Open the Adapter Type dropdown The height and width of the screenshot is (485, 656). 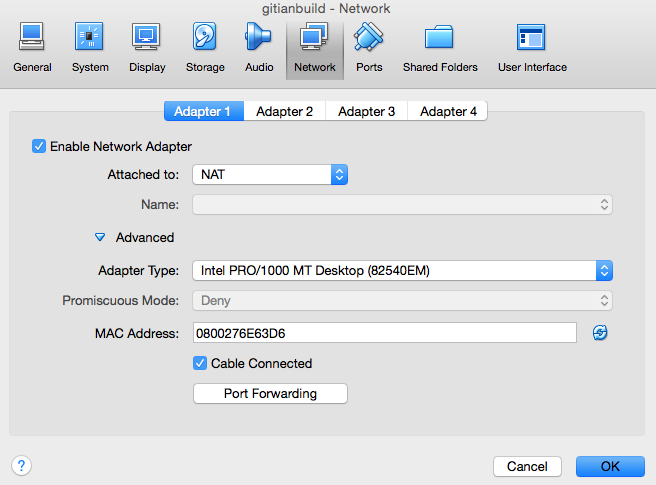402,270
